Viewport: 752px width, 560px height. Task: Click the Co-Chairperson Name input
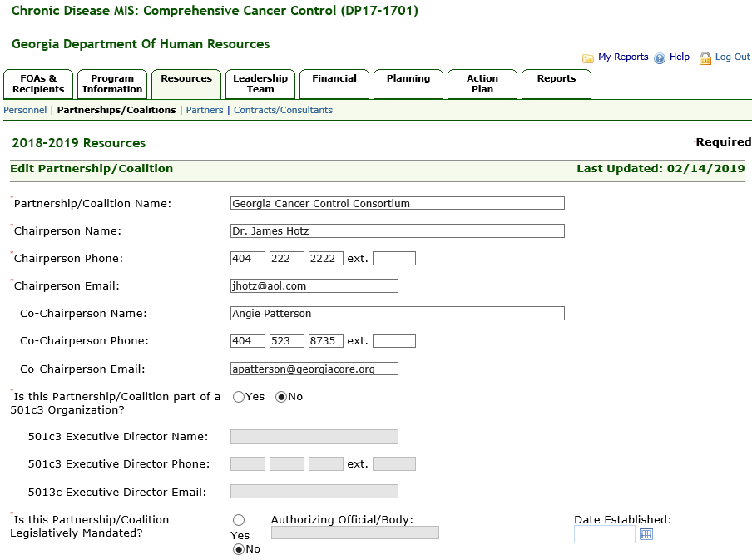[397, 314]
